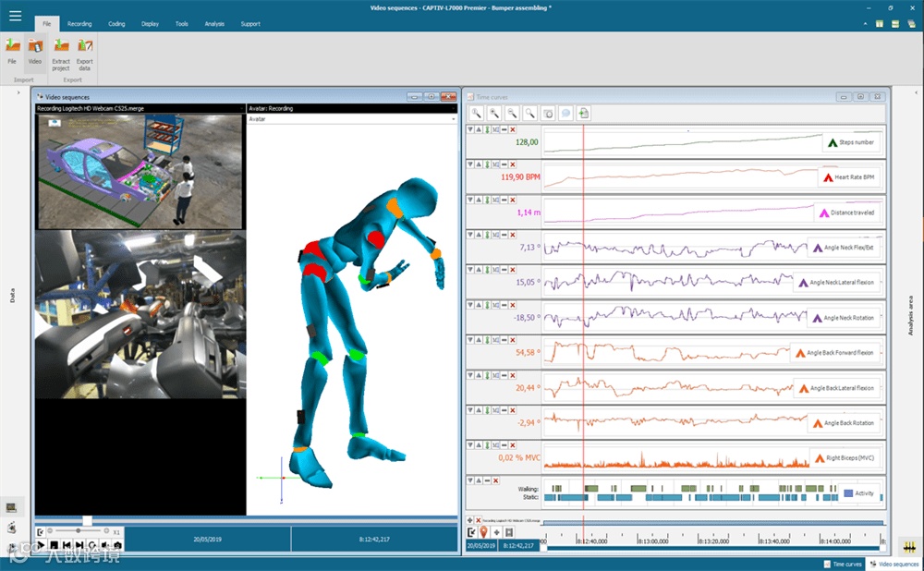Open the Avatar dropdown selector
Viewport: 924px width, 571px height.
(453, 119)
